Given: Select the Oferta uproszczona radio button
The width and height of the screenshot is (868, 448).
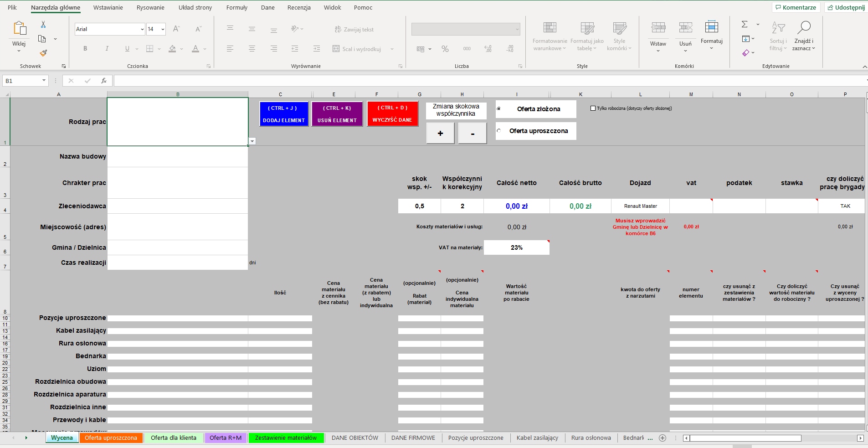Looking at the screenshot, I should pos(499,131).
